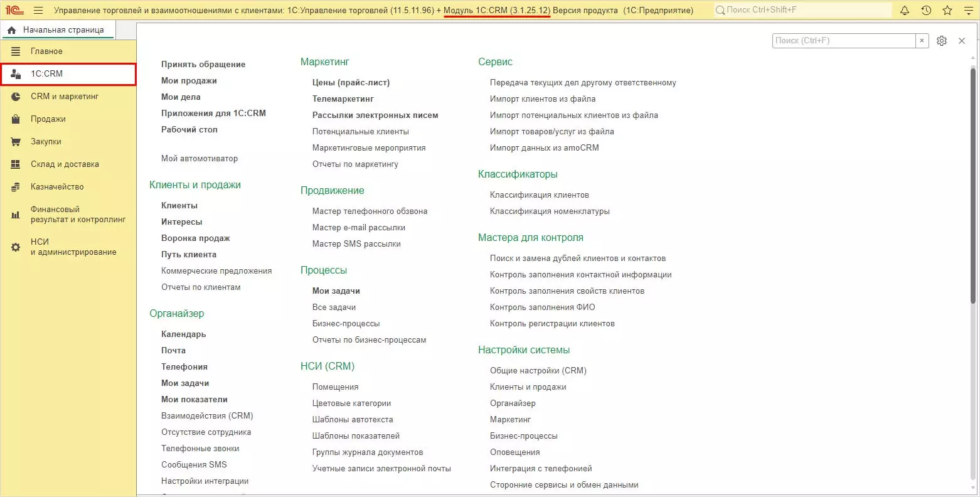
Task: Switch to the Начальная страница tab
Action: pyautogui.click(x=58, y=30)
